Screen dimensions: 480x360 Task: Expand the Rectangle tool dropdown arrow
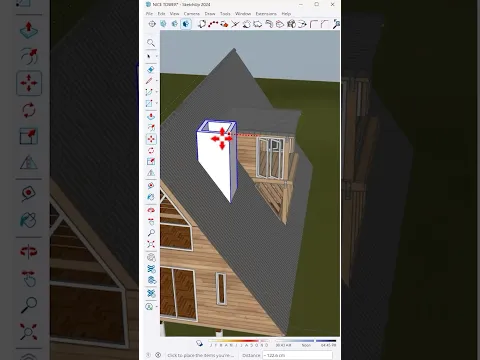click(x=156, y=104)
